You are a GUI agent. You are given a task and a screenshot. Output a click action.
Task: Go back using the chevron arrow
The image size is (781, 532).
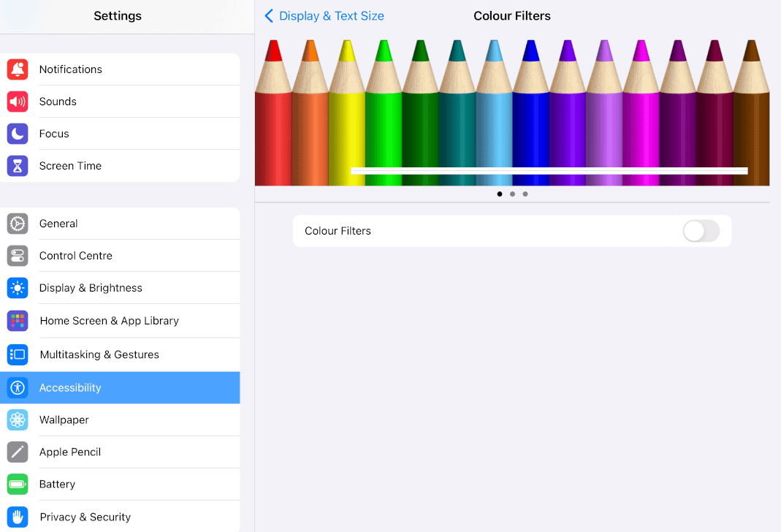coord(269,16)
